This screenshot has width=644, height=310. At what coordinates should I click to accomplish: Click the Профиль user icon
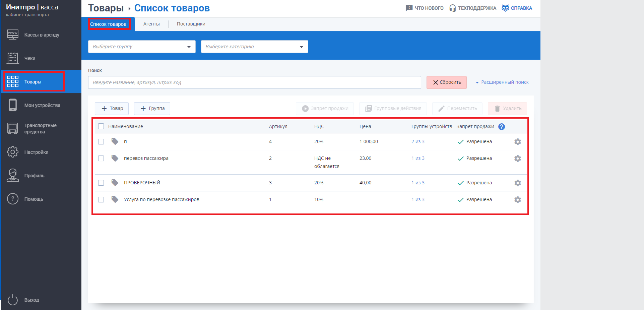pyautogui.click(x=13, y=176)
